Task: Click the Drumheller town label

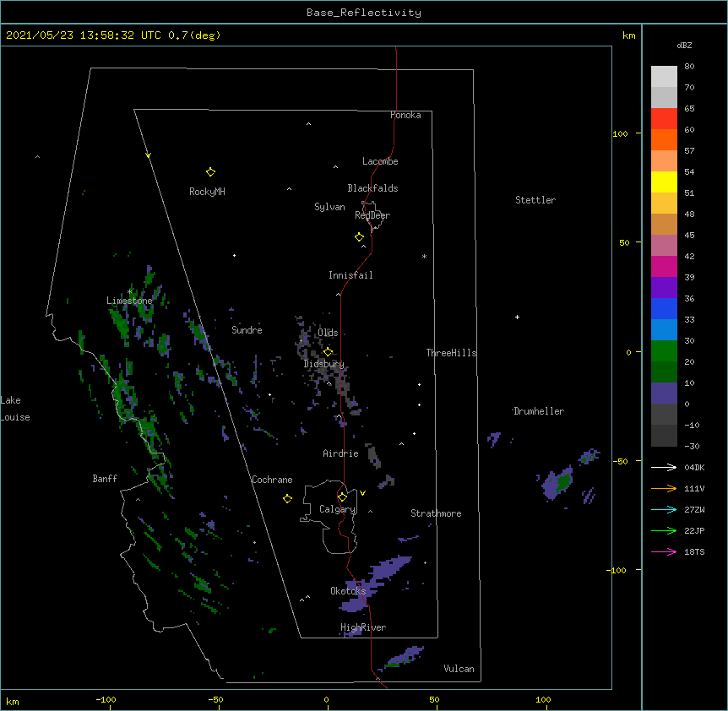Action: (539, 411)
